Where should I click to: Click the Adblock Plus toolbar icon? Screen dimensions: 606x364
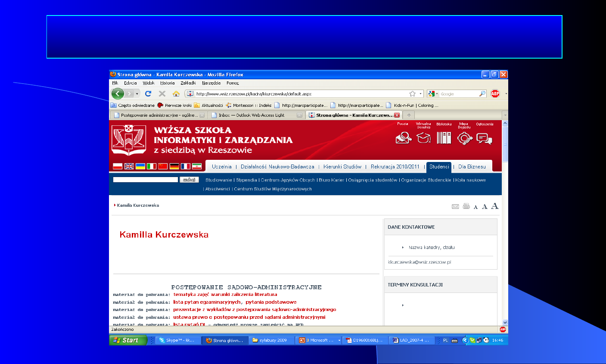coord(495,93)
